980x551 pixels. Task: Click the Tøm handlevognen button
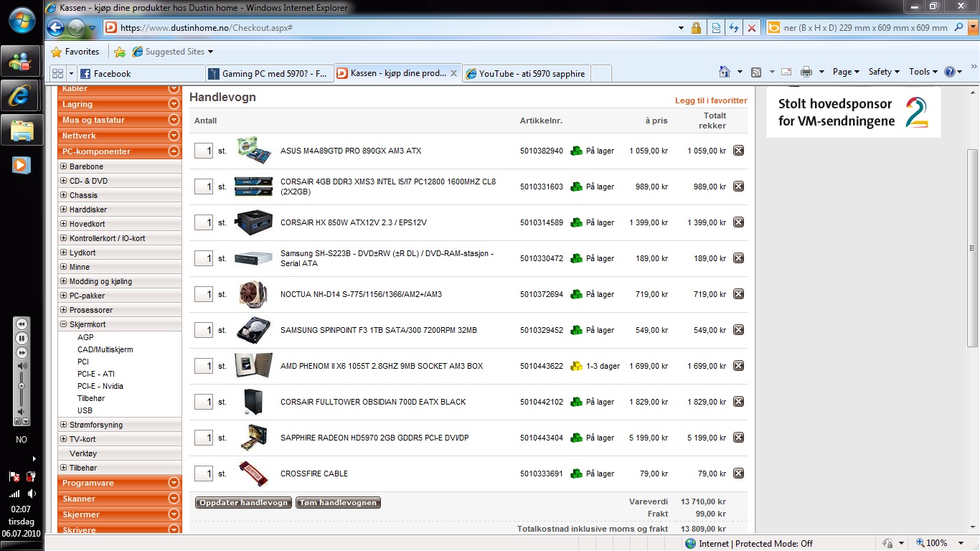pos(338,503)
